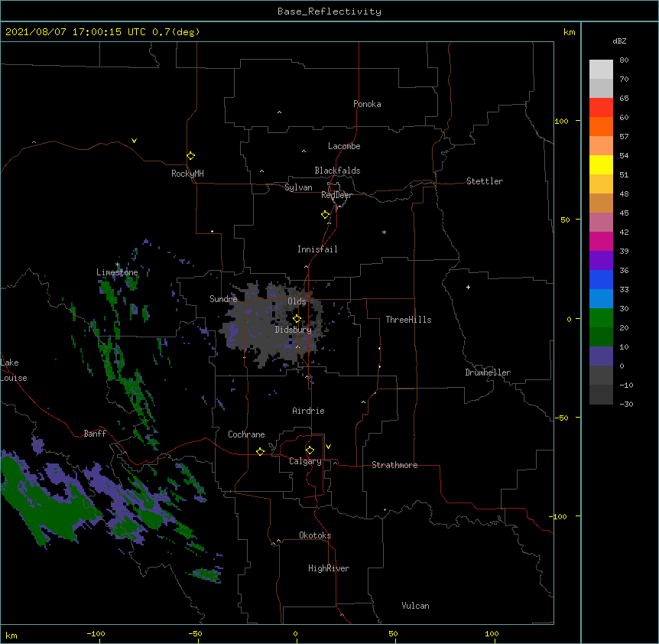Image resolution: width=659 pixels, height=644 pixels.
Task: Click the yellow diamond marker above Calgary label
Action: [x=310, y=450]
